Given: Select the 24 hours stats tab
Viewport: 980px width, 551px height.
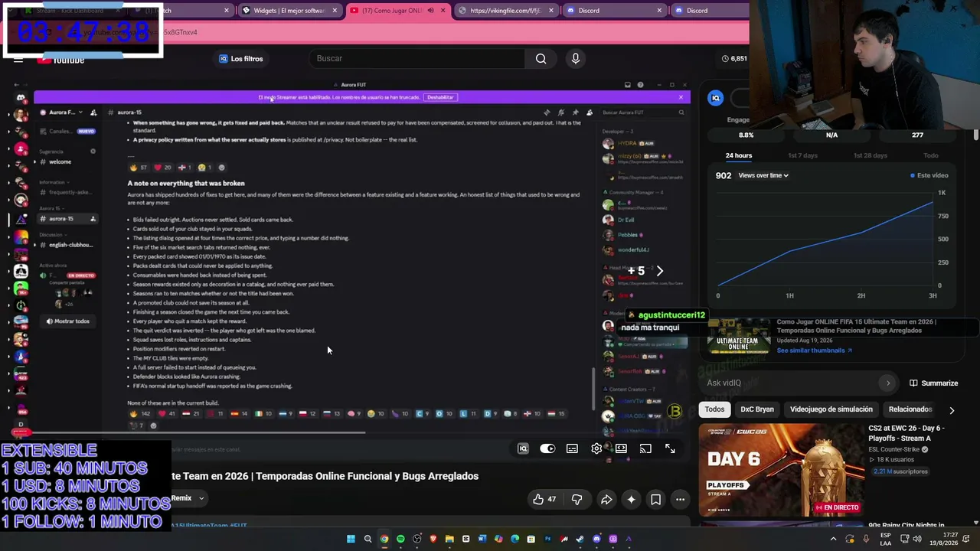Looking at the screenshot, I should tap(739, 155).
